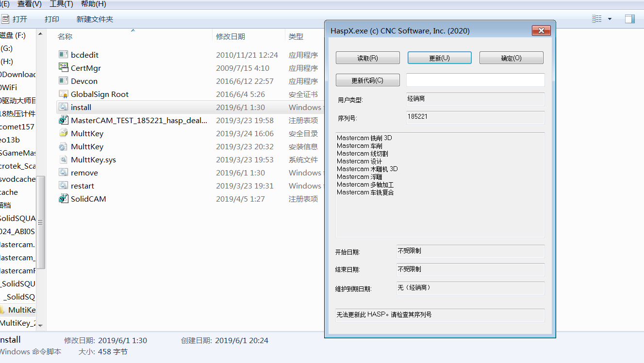The width and height of the screenshot is (644, 363).
Task: Click 打开 in the Explorer toolbar
Action: (20, 19)
